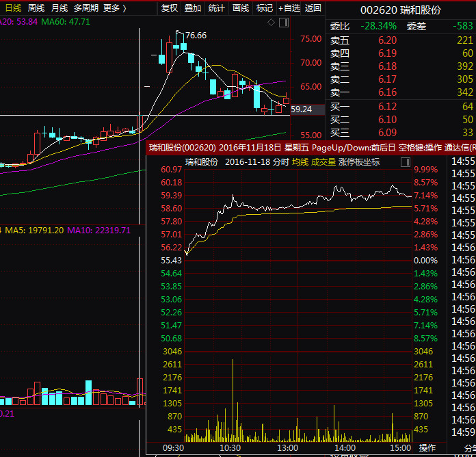Click the 返回 back button
This screenshot has height=457, width=476.
click(313, 8)
